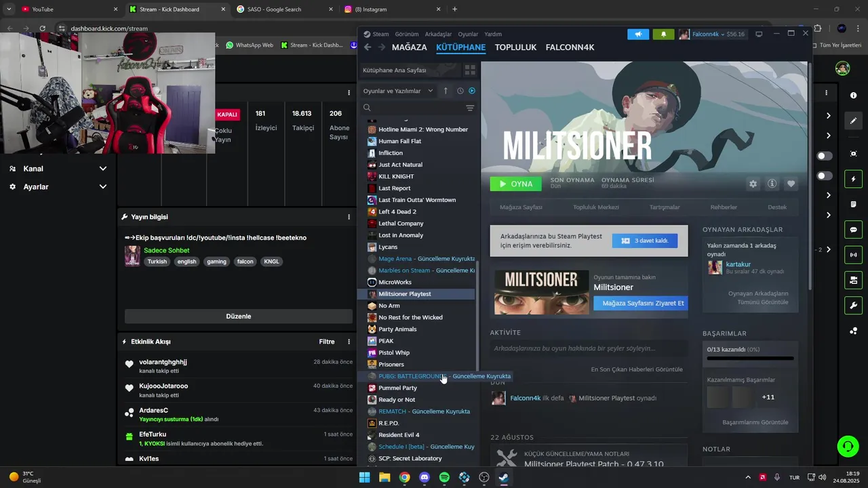Toggle the upper switch in Kick panel
This screenshot has height=488, width=868.
coord(825,156)
